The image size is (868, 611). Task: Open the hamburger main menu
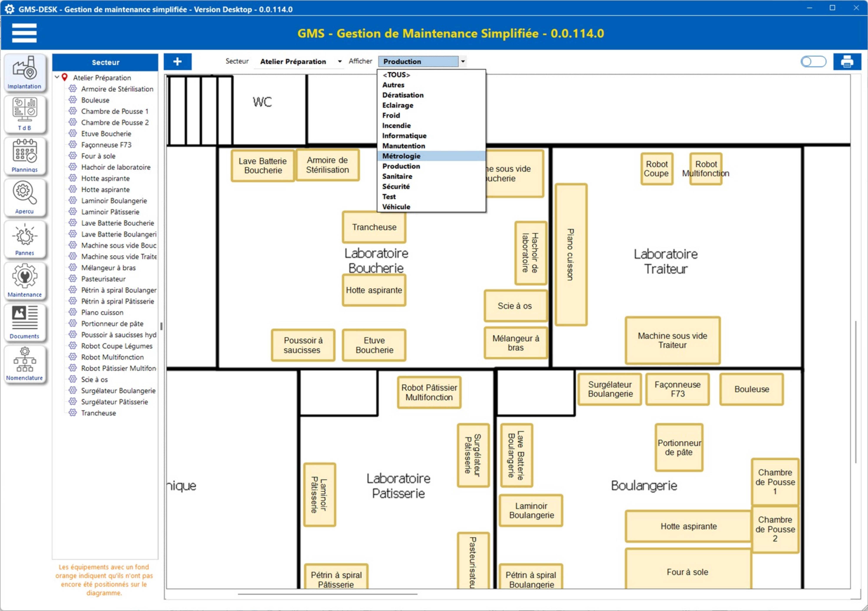(24, 33)
